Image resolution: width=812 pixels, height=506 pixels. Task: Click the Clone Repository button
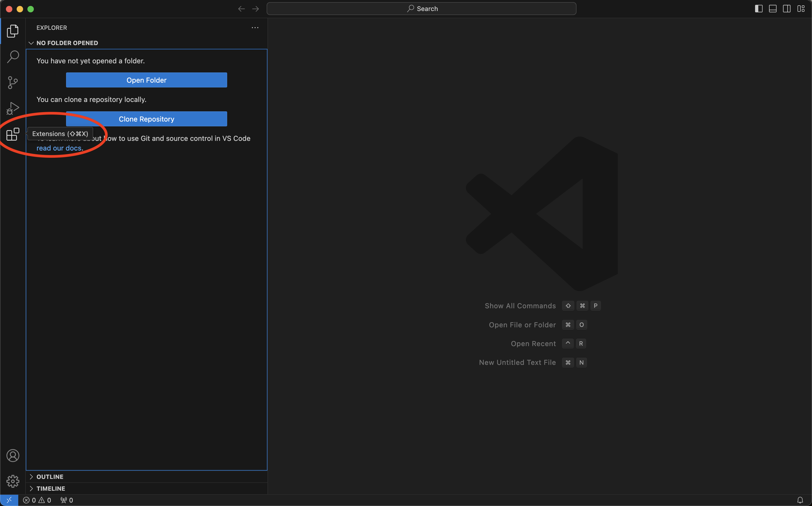(x=146, y=119)
